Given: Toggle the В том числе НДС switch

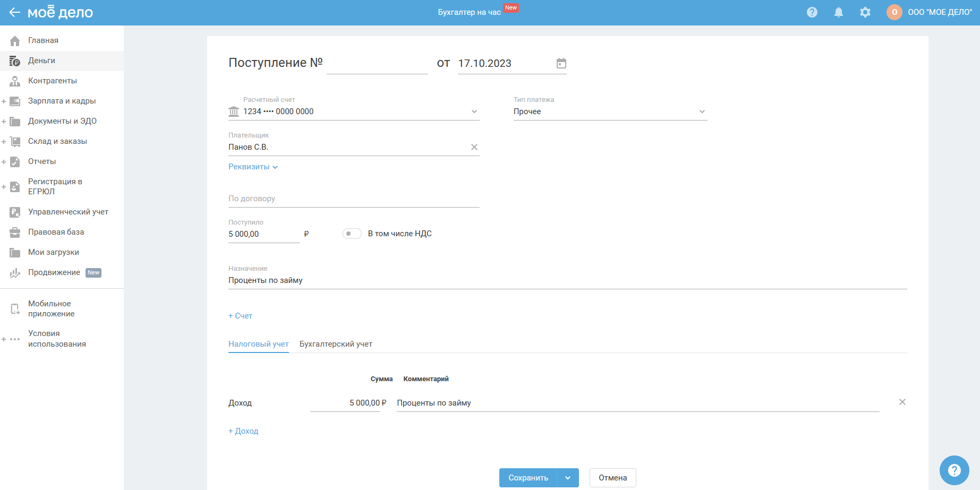Looking at the screenshot, I should [x=352, y=234].
